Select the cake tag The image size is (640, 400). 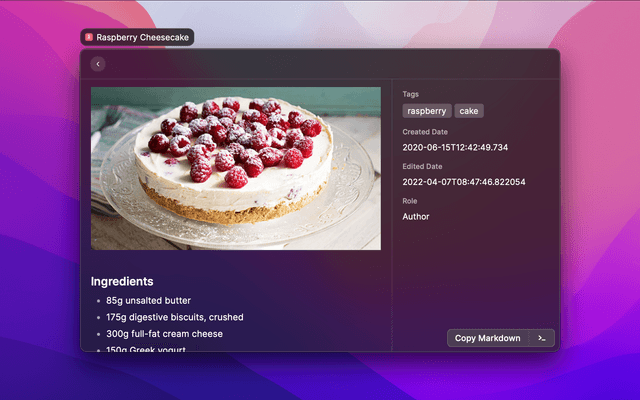pos(469,111)
